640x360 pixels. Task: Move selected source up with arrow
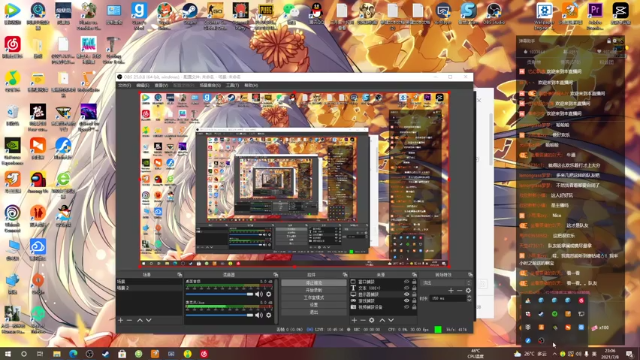click(x=382, y=320)
